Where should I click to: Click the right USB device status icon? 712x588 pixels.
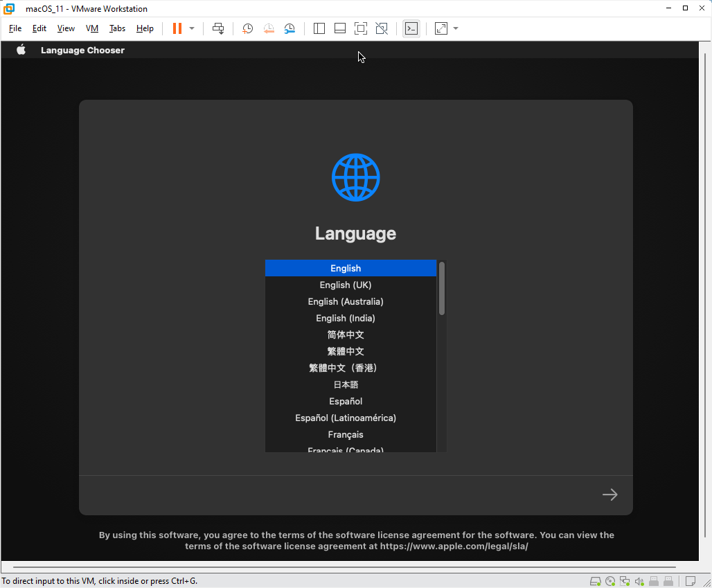click(x=668, y=581)
